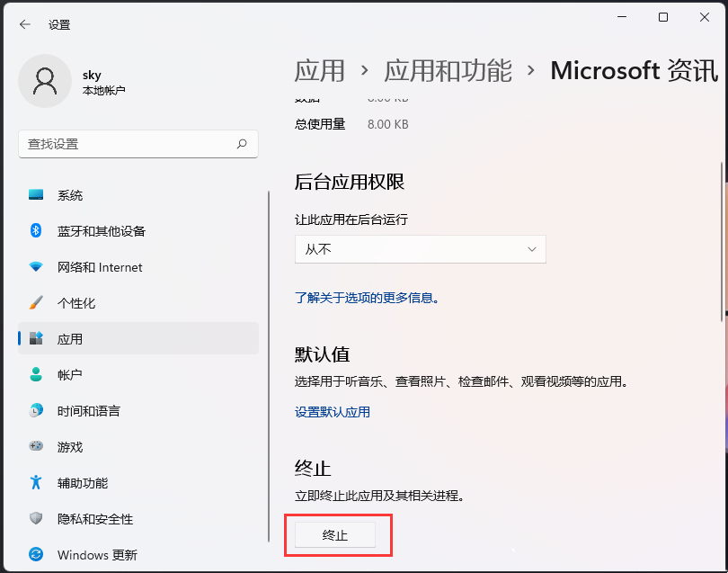Select 时间和语言 in sidebar
The image size is (728, 573).
(87, 411)
